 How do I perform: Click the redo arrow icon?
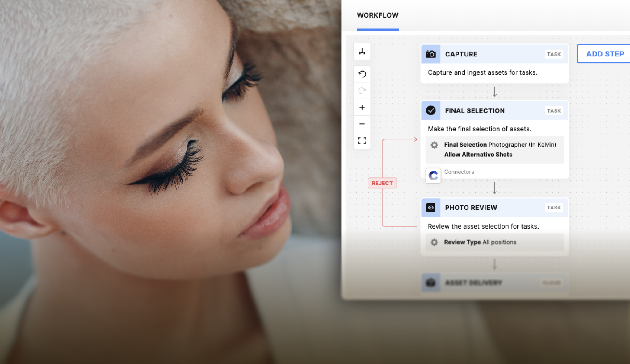click(362, 91)
